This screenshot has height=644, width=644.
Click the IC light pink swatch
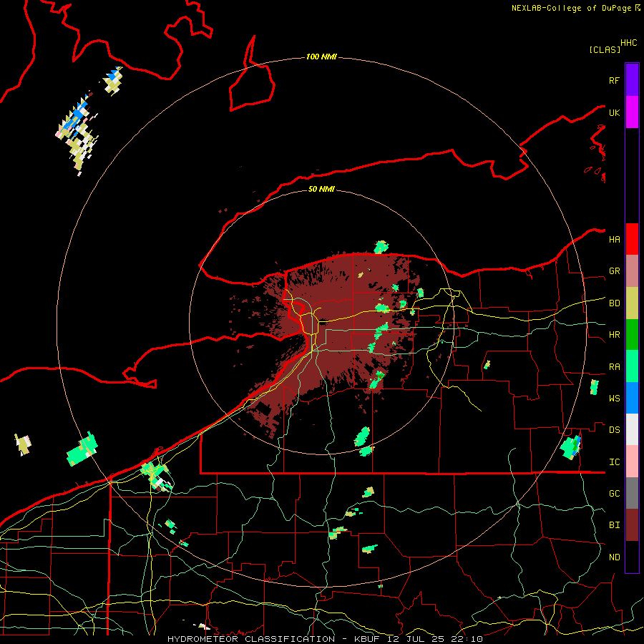(x=632, y=462)
